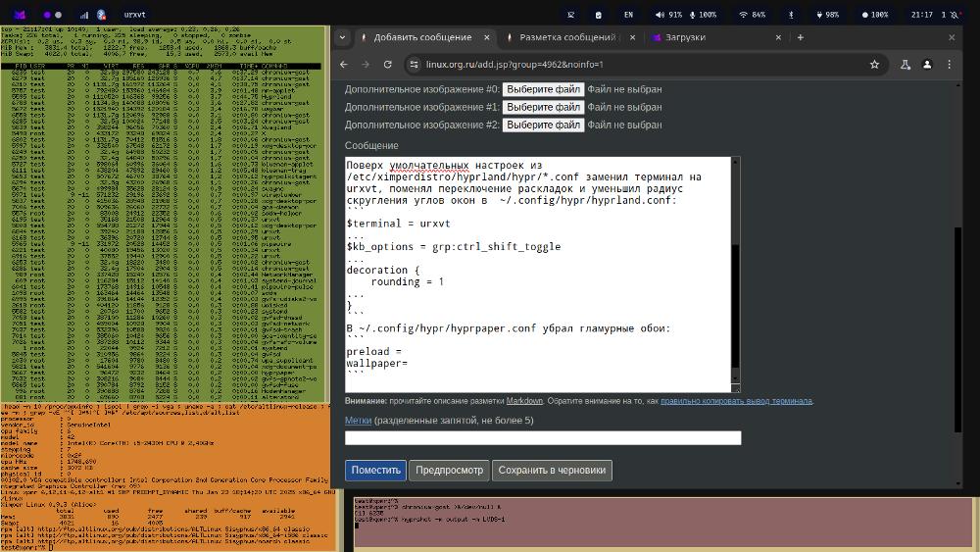Click the screen-off icon left of the clipboard
Viewport: 980px width, 552px height.
[x=570, y=15]
